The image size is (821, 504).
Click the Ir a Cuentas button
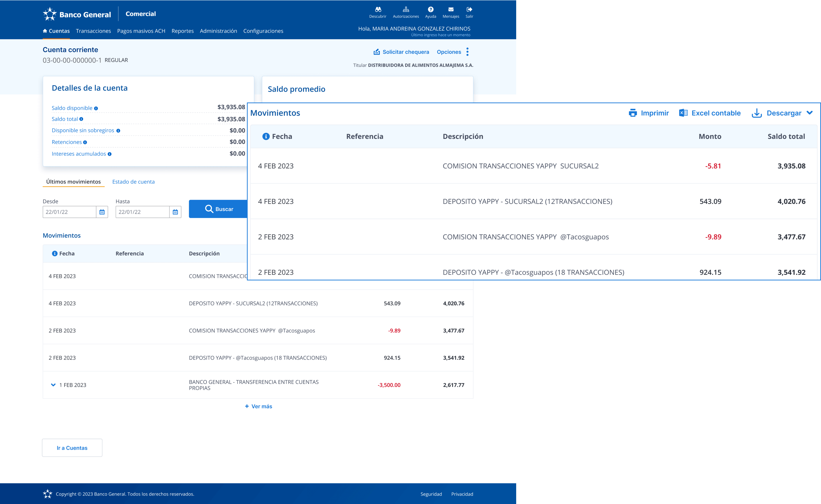click(72, 448)
